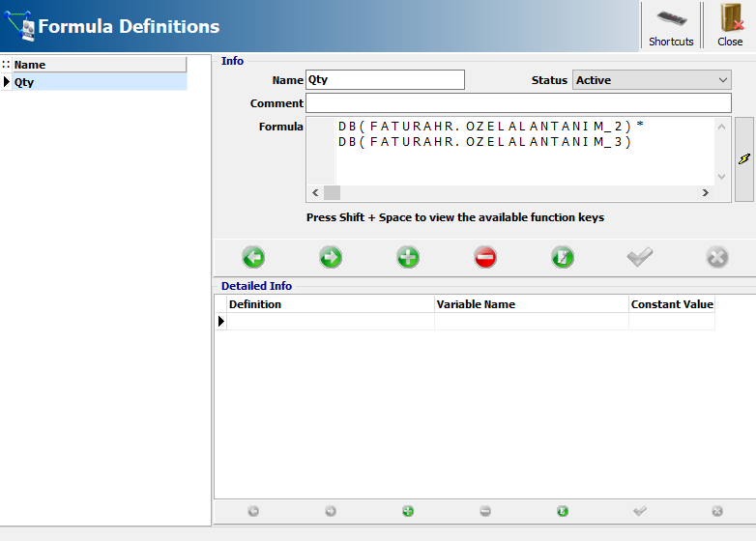Go to next detailed info row
Viewport: 756px width, 541px height.
pyautogui.click(x=331, y=511)
